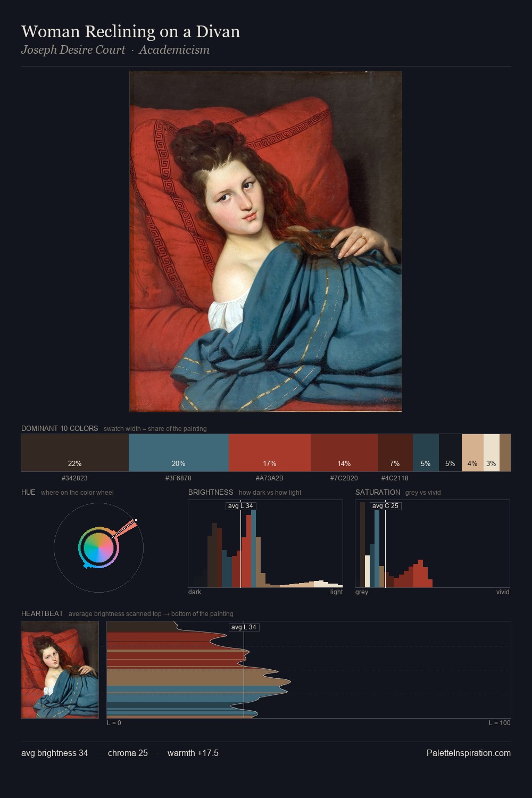
Task: Select the peach 4% swatch
Action: [x=472, y=453]
